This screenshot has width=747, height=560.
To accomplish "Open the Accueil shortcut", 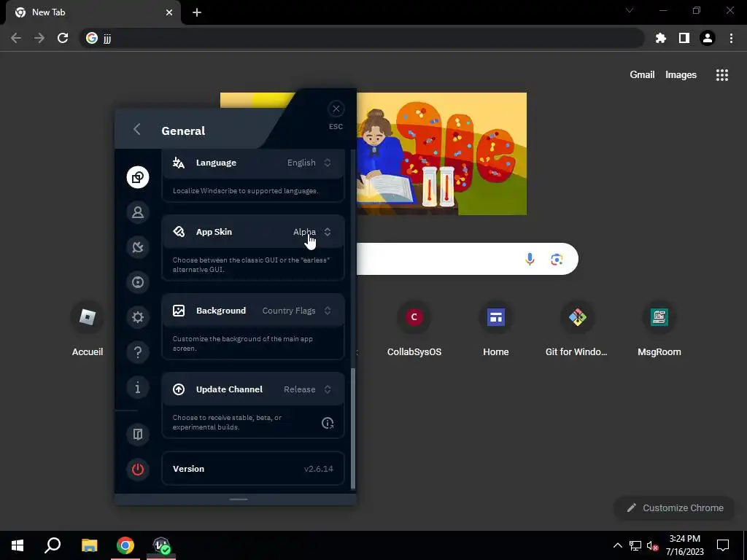I will tap(88, 329).
